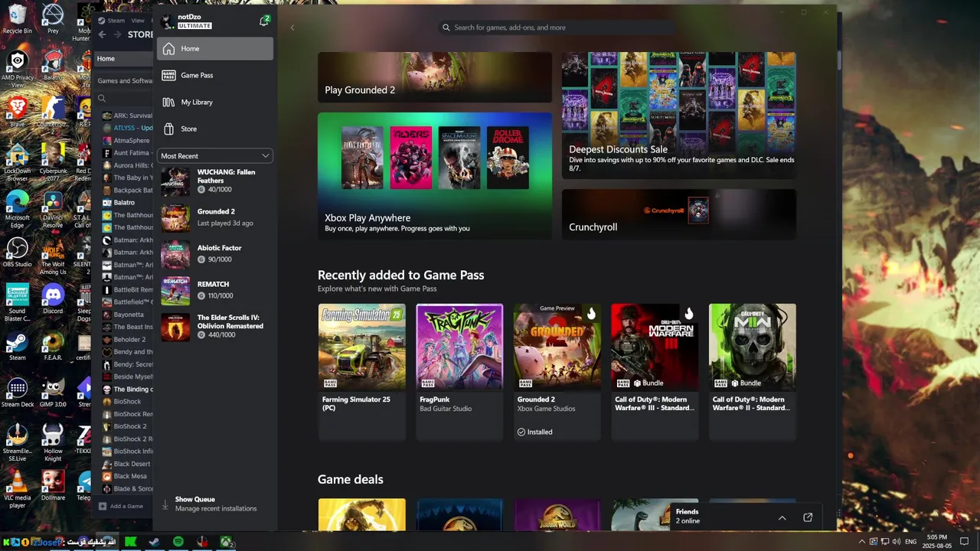Select Call of Duty Modern Warfare II card

(x=752, y=372)
